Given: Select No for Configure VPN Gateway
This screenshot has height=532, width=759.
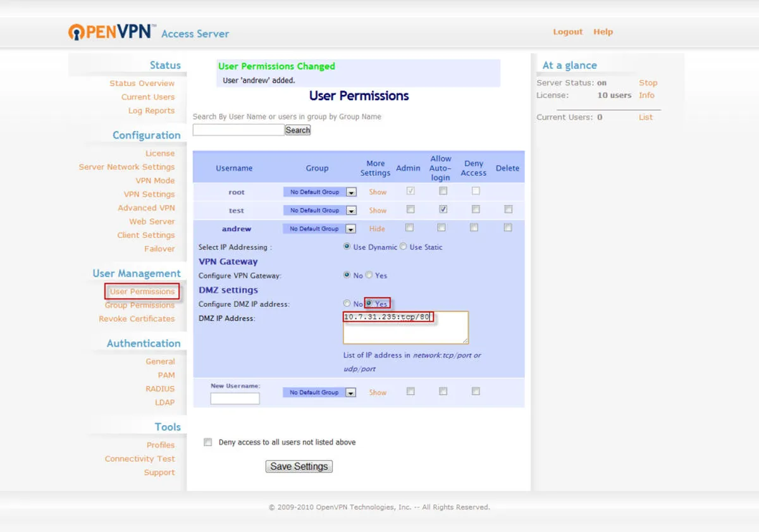Looking at the screenshot, I should click(347, 275).
